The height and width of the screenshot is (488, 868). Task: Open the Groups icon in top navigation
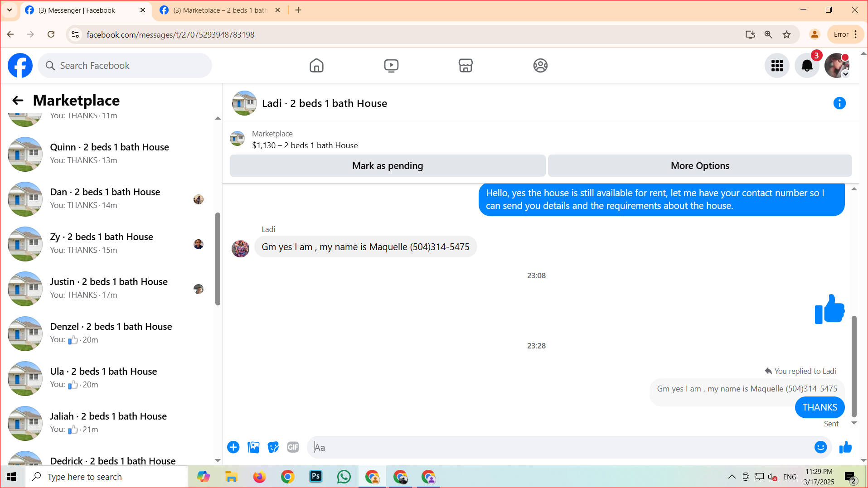540,66
